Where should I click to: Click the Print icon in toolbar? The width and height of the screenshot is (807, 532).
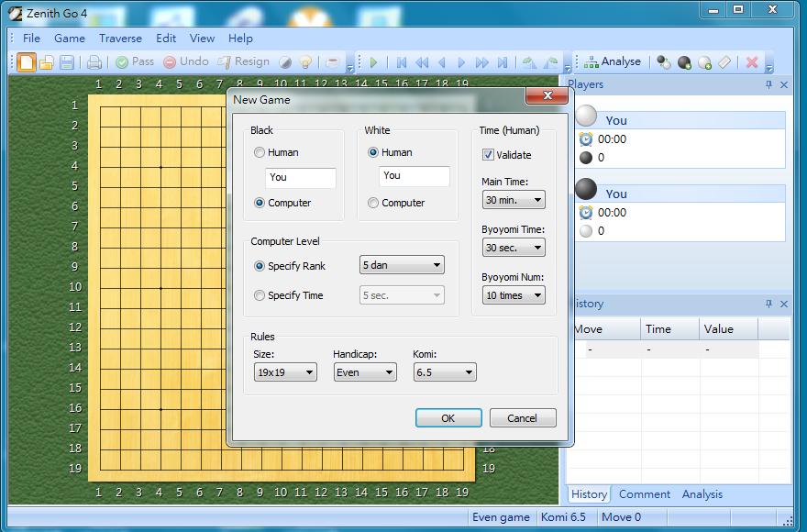94,62
